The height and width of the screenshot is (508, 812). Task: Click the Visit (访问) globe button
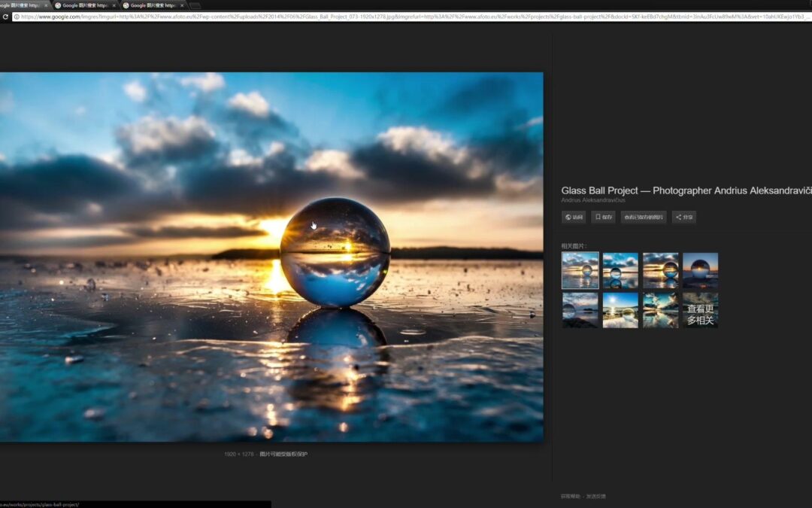pyautogui.click(x=574, y=217)
